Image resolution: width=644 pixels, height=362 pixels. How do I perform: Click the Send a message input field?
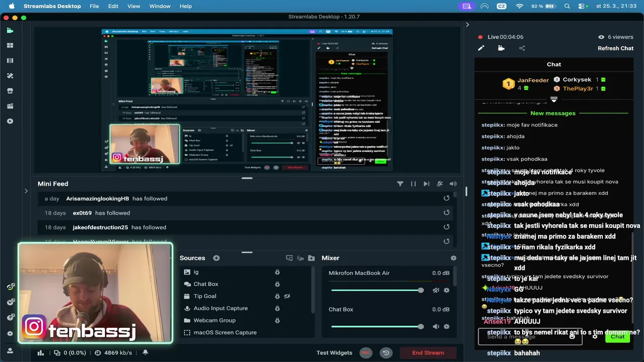tap(530, 336)
